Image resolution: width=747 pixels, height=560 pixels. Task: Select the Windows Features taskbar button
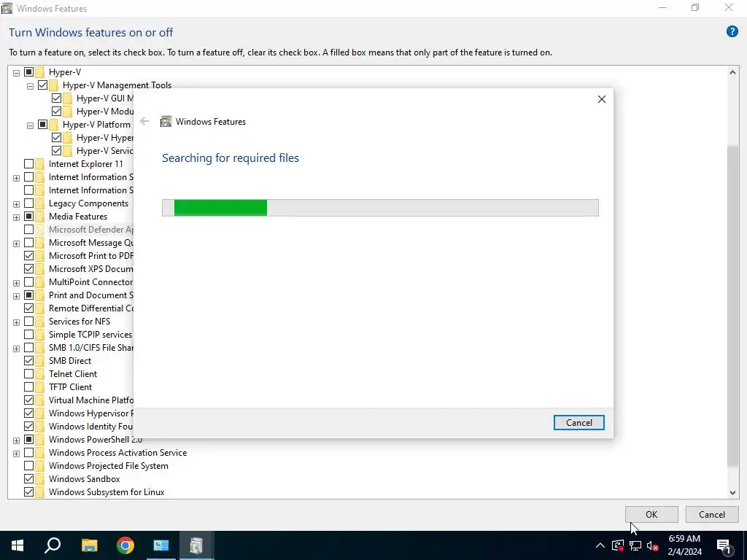pos(196,545)
